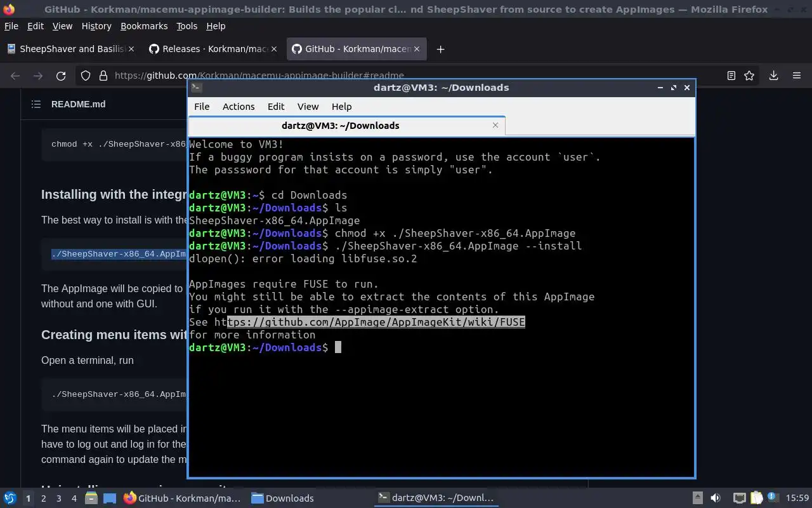Open Firefox File menu
Screen dimensions: 812x508
coord(11,26)
